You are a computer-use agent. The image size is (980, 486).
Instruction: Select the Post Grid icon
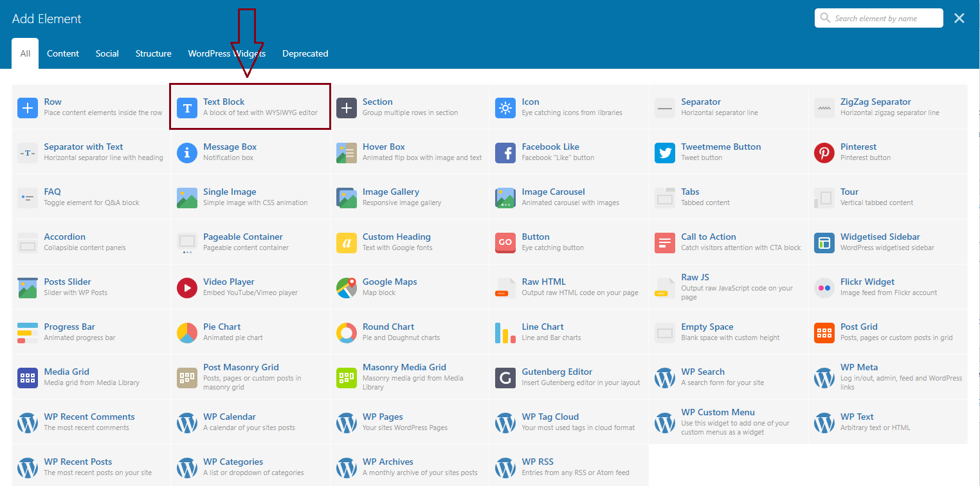(824, 333)
